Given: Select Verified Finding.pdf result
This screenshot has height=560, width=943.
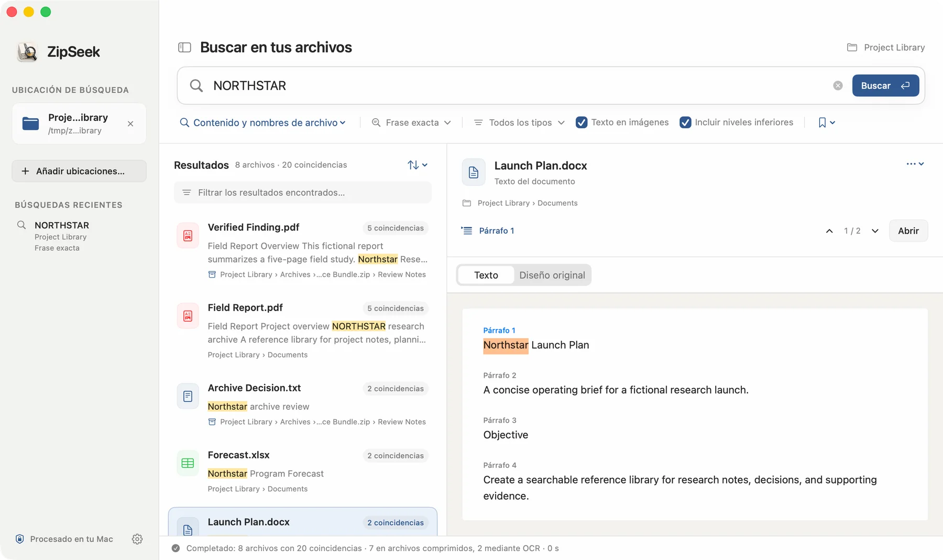Looking at the screenshot, I should coord(303,250).
